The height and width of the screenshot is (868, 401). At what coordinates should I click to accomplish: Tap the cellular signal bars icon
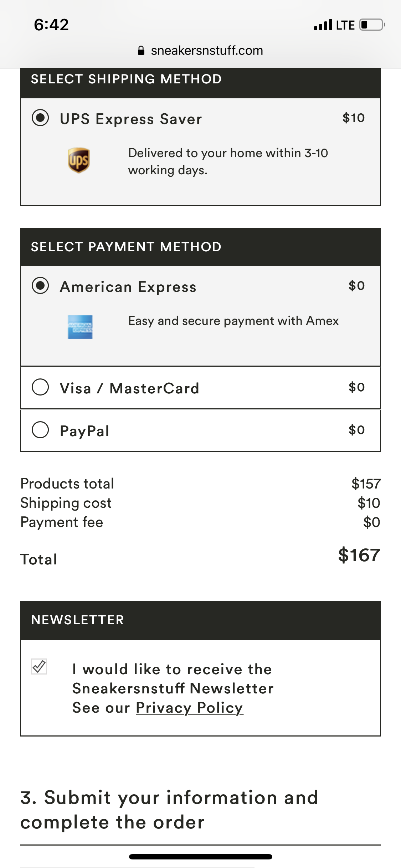coord(323,25)
